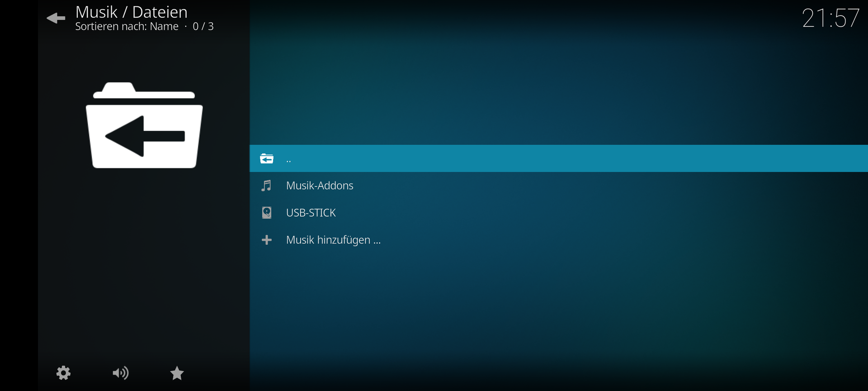
Task: Click the large folder-back thumbnail
Action: [144, 125]
